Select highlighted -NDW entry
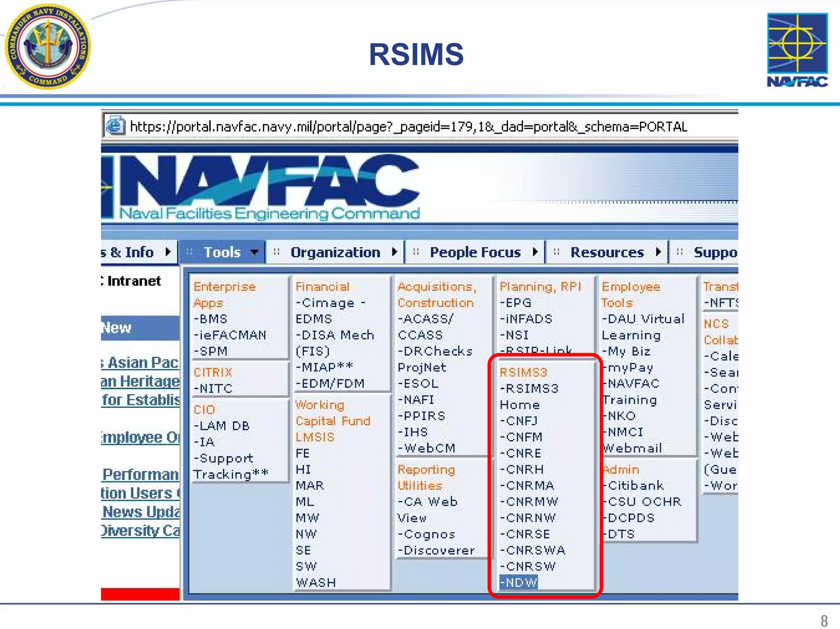Viewport: 840px width, 629px height. 518,582
